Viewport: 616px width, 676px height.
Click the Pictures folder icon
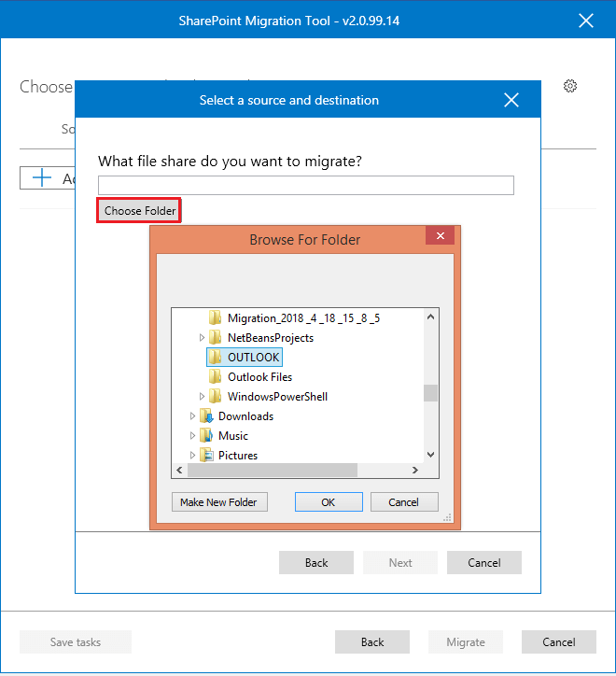(x=206, y=455)
